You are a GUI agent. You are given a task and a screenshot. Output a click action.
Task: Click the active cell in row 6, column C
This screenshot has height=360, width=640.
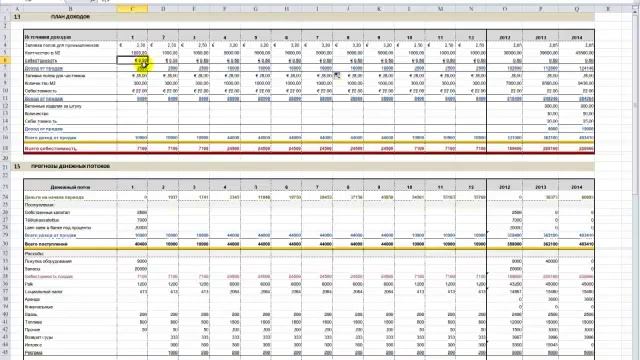(x=132, y=60)
